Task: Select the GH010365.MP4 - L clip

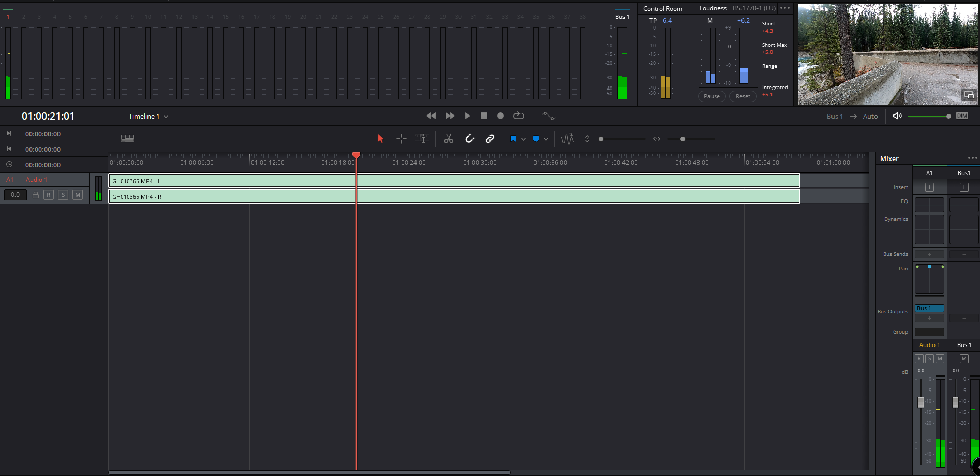Action: (x=454, y=181)
